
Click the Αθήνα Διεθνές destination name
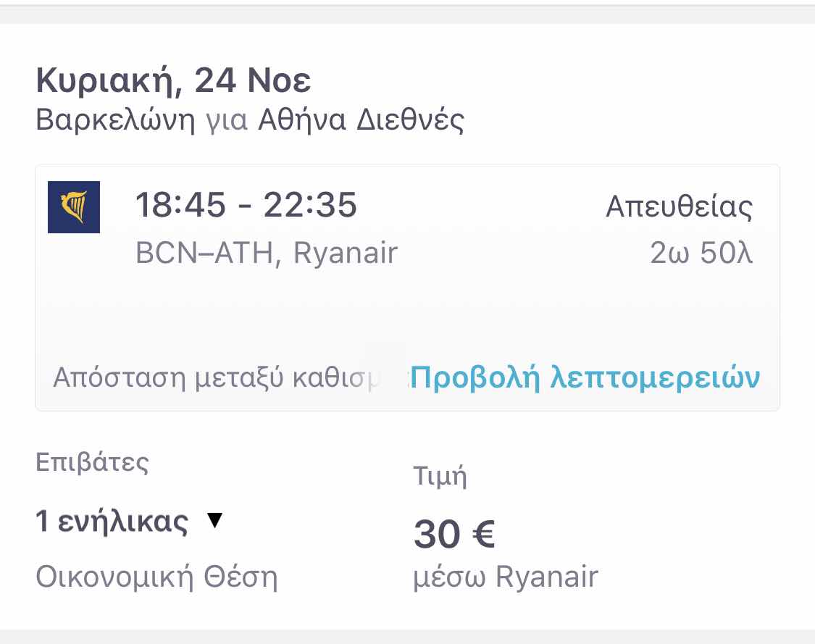[361, 120]
